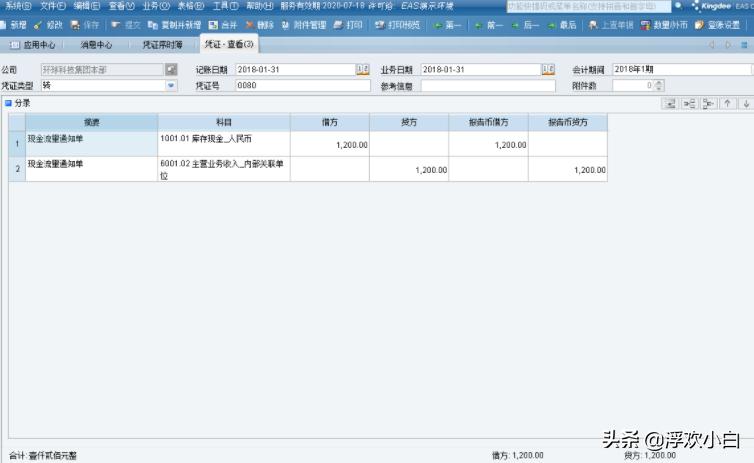Viewport: 754px width, 463px height.
Task: Switch to the 消息中心 tab
Action: (x=96, y=45)
